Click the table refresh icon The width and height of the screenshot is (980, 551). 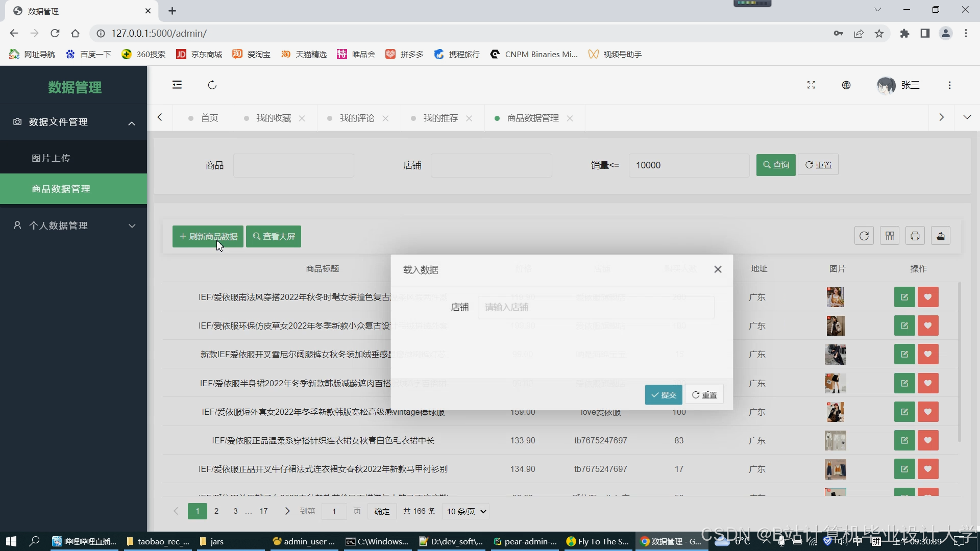pos(864,236)
